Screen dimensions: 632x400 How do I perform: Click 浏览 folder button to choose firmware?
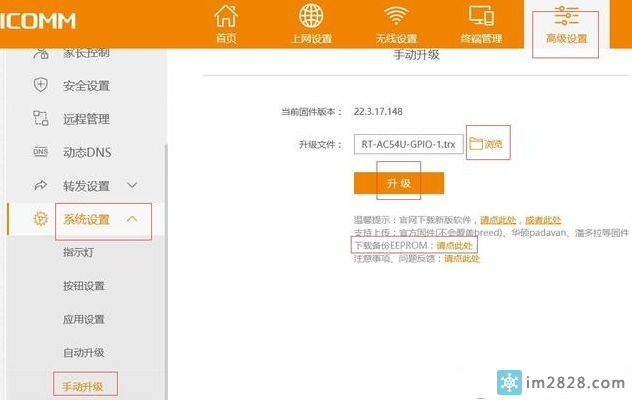point(487,144)
